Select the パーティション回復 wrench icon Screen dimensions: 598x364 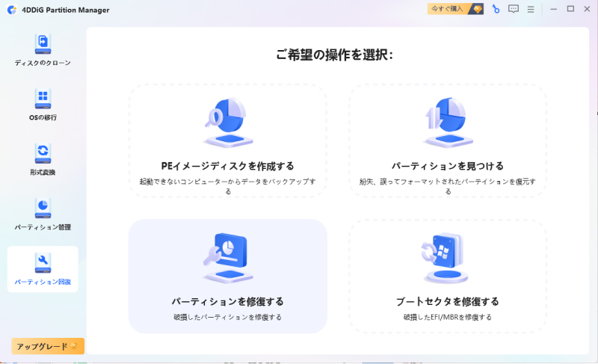[x=43, y=263]
